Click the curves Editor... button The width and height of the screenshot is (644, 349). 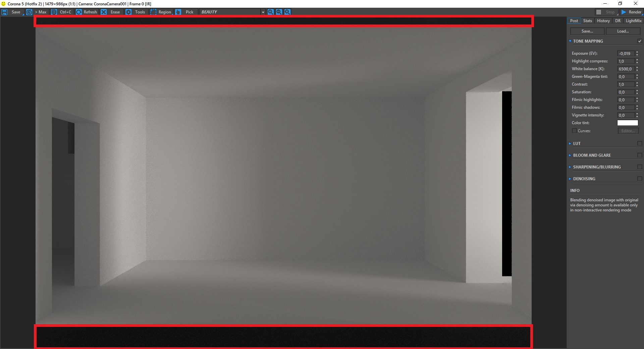628,131
